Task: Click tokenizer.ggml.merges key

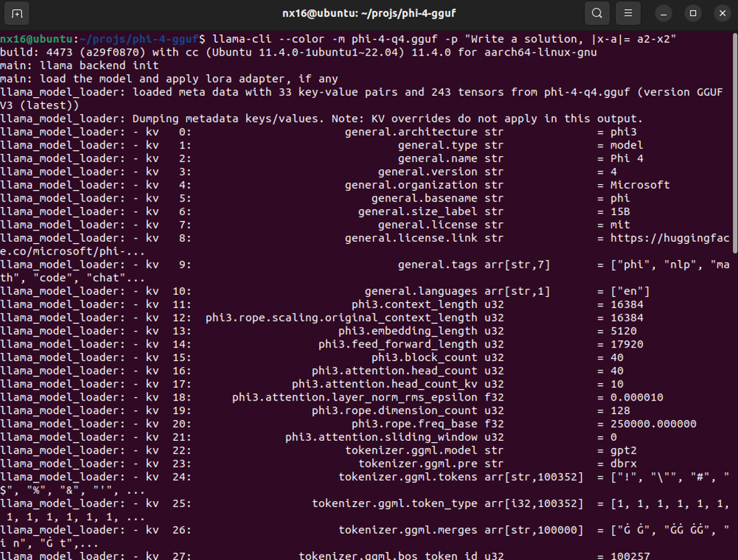Action: click(408, 530)
